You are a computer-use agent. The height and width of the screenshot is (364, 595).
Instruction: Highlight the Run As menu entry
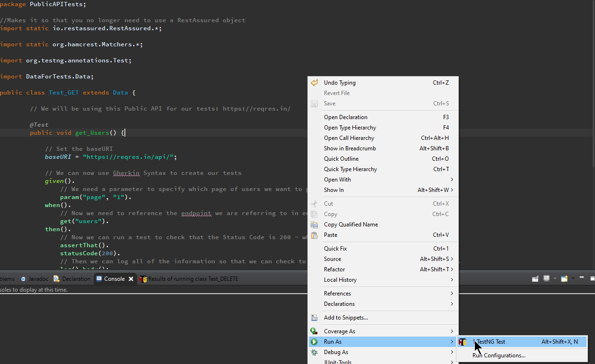(x=383, y=342)
